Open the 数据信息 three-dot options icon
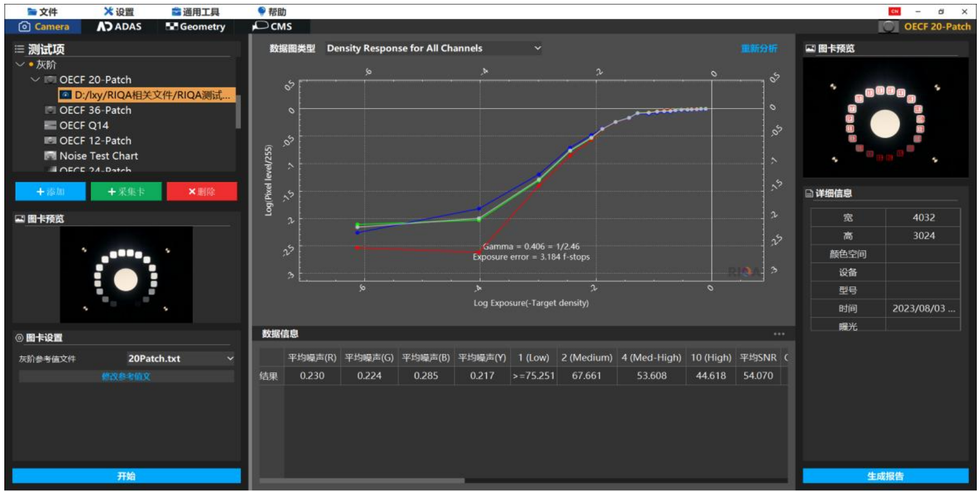The height and width of the screenshot is (491, 980). 778,334
